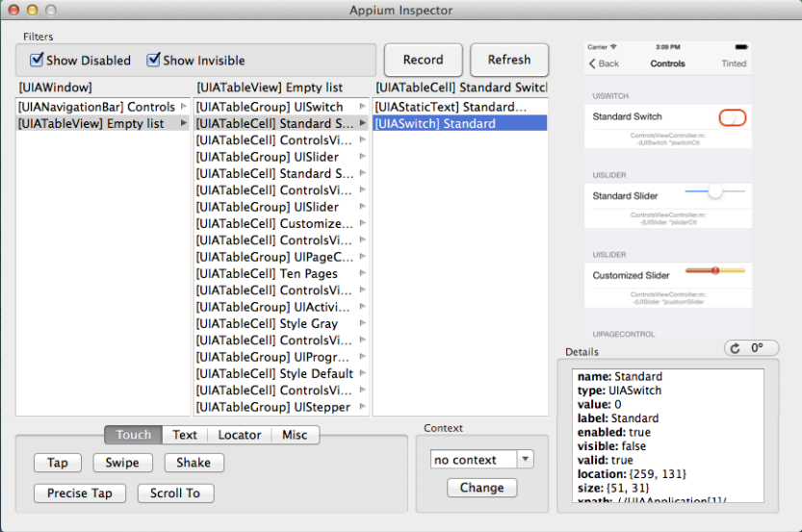Click Customized Slider label in preview
The image size is (802, 532).
(631, 275)
